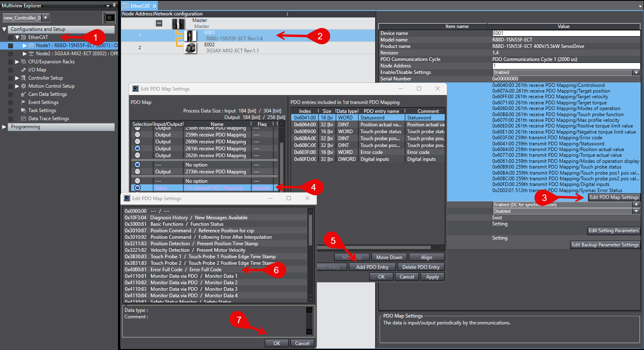
Task: Click the Cam Data Settings icon
Action: coord(24,94)
